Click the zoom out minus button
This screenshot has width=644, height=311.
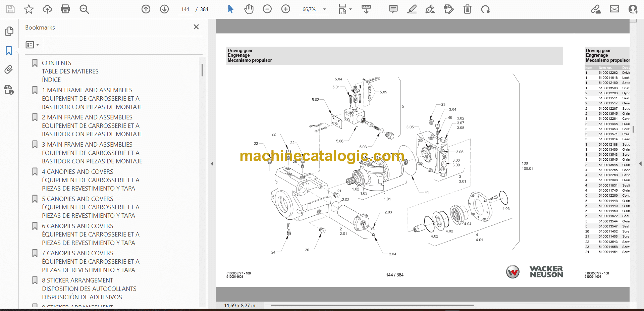tap(267, 9)
